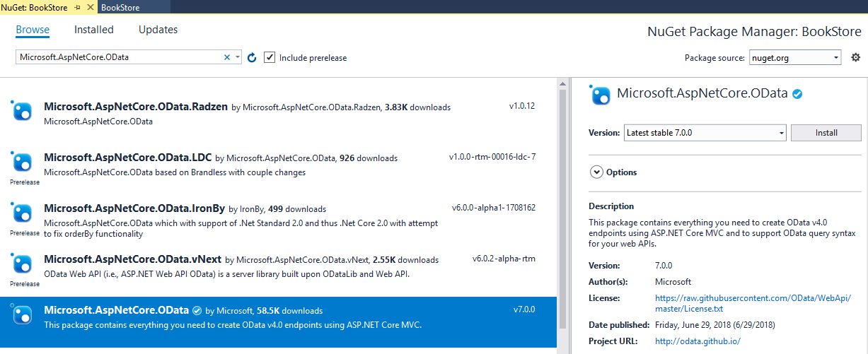
Task: Click the 58.5K downloads count
Action: point(289,311)
